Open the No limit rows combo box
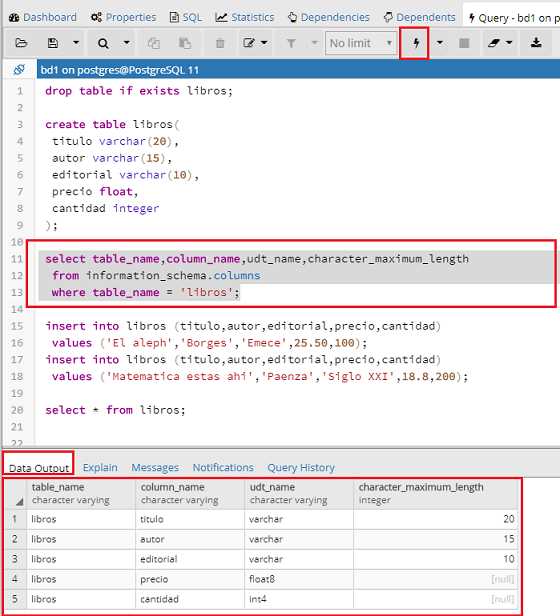Image resolution: width=560 pixels, height=616 pixels. pos(360,43)
